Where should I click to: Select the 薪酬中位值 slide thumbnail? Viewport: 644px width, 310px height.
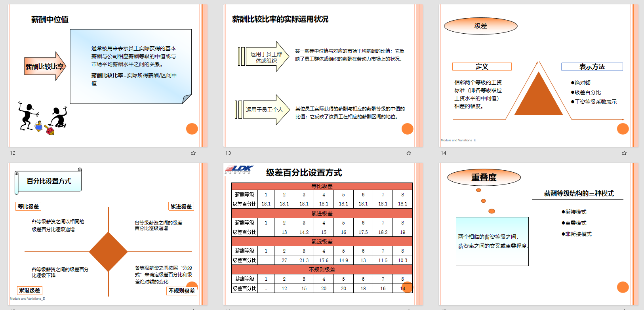pyautogui.click(x=108, y=76)
